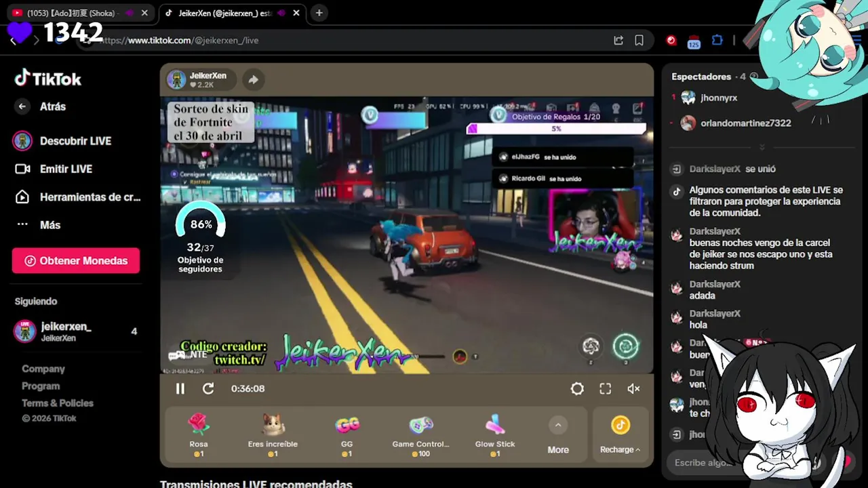Open the extension showing badge 125

[693, 41]
